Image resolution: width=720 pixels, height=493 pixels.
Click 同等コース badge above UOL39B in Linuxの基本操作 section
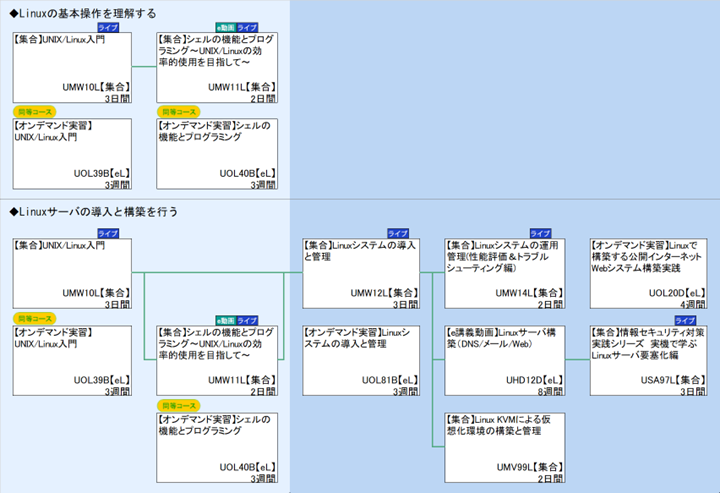(x=34, y=112)
